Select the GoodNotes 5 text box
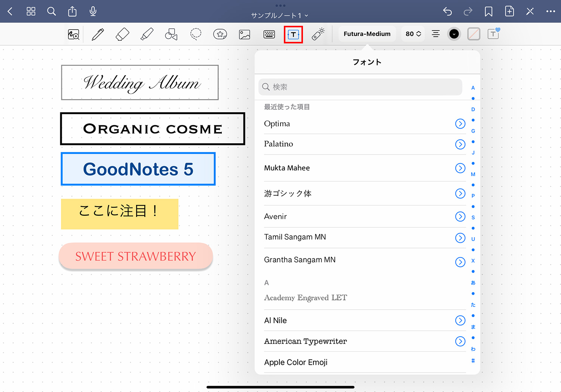The image size is (561, 392). coord(138,169)
